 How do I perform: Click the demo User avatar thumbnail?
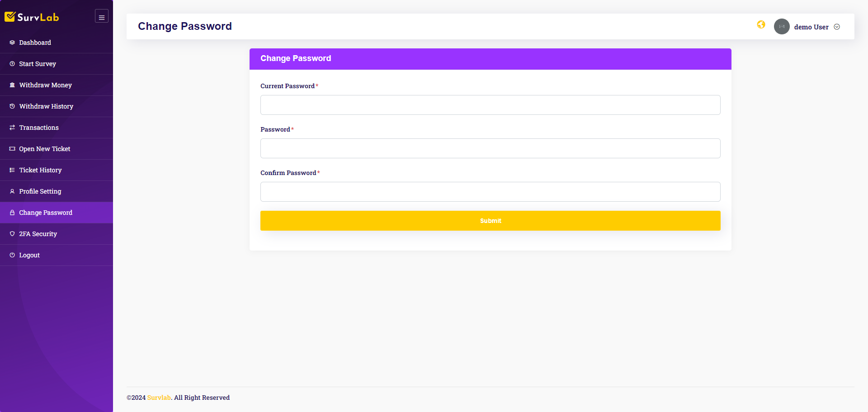pyautogui.click(x=782, y=26)
